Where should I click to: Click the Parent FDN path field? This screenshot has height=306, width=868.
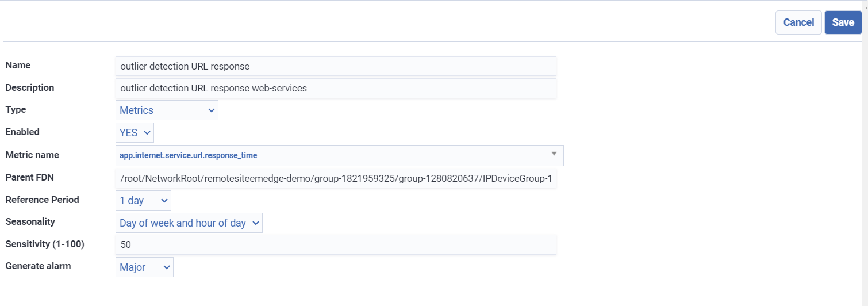(x=336, y=179)
